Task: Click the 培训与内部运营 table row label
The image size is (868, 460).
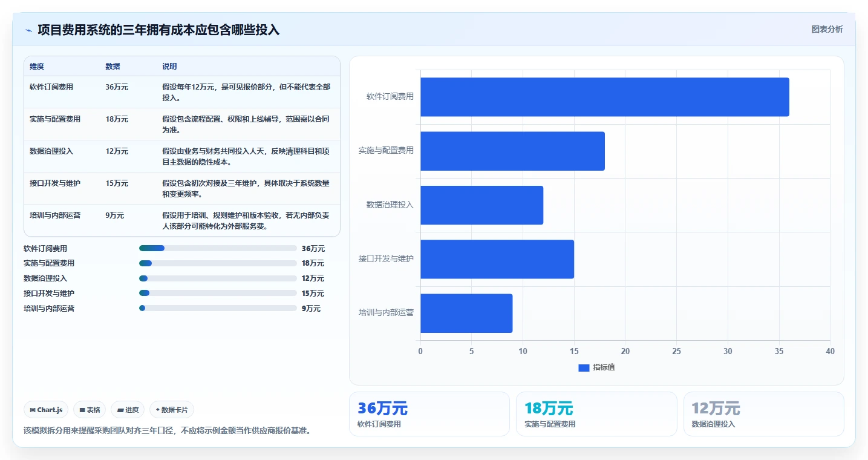Action: [x=55, y=215]
